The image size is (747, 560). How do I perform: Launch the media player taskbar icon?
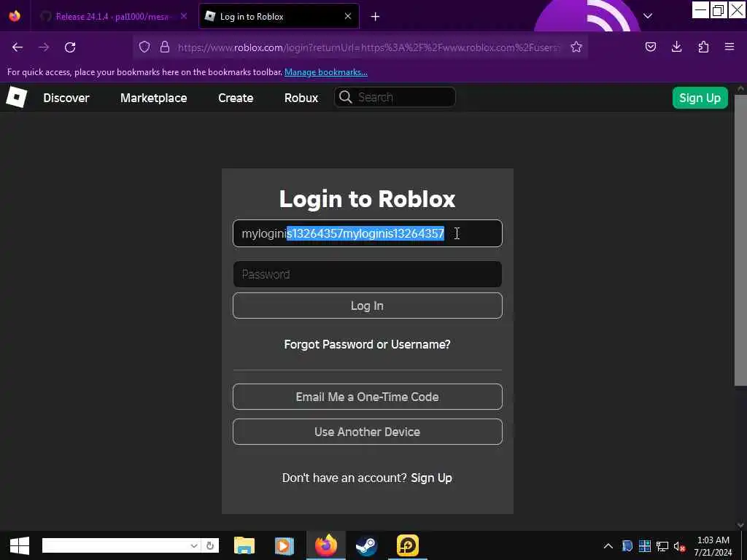285,545
